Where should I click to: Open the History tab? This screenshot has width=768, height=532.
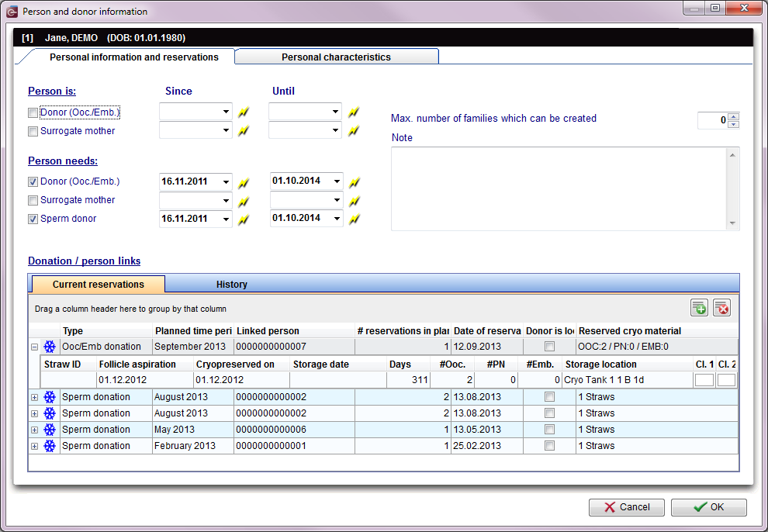tap(232, 285)
